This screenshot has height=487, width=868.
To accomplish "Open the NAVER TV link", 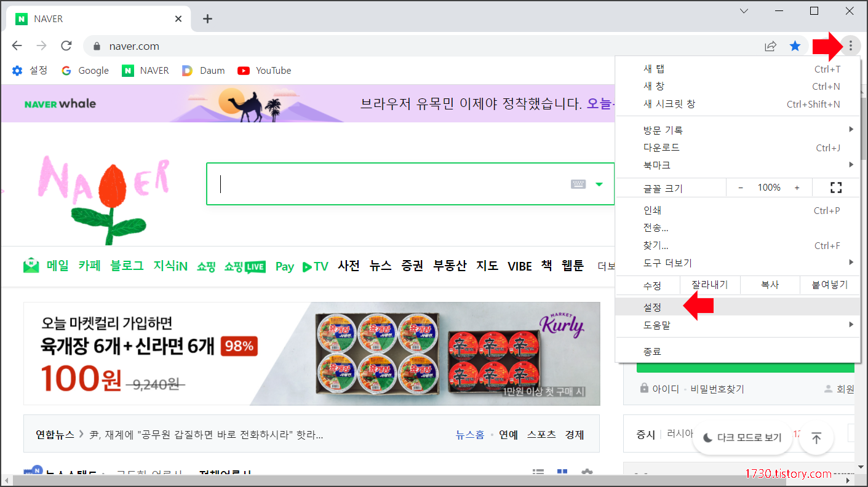I will click(316, 266).
